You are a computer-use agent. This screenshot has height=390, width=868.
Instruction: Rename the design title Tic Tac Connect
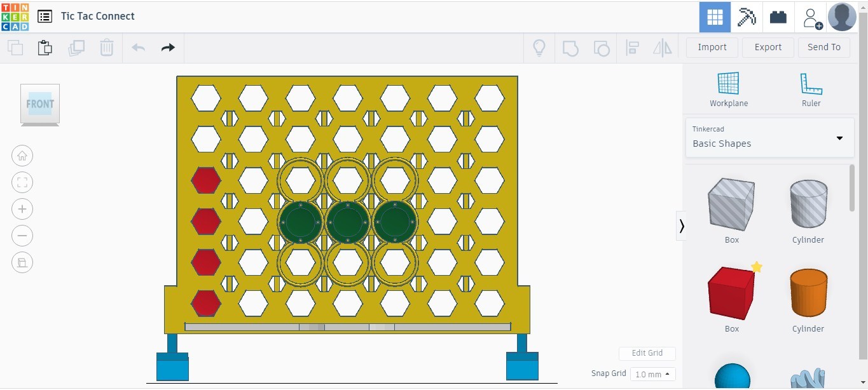98,17
